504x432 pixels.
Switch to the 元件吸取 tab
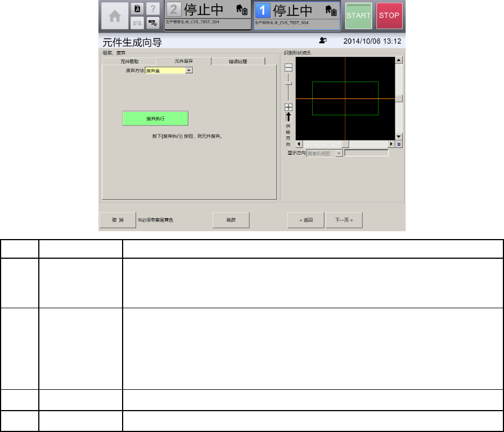[x=129, y=61]
